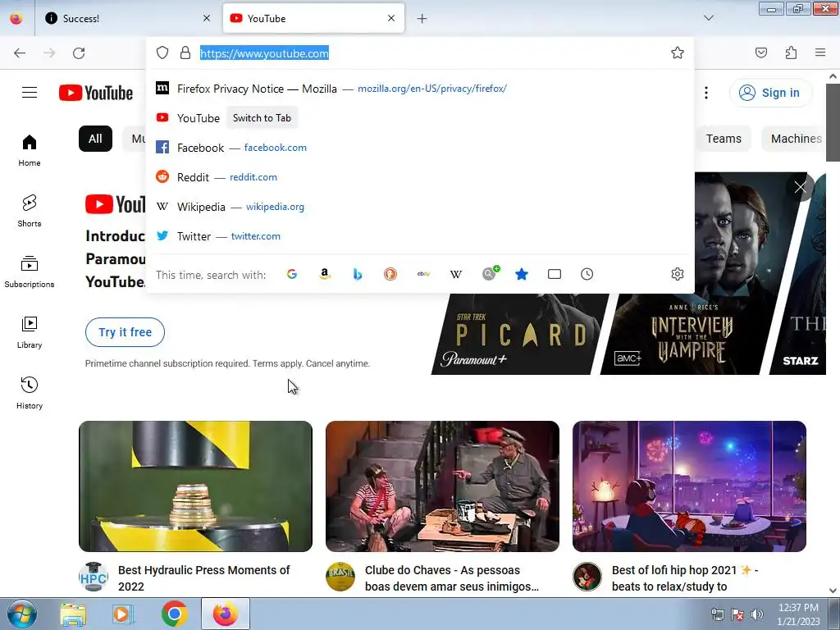Click the Try it free button
This screenshot has height=630, width=840.
(125, 332)
